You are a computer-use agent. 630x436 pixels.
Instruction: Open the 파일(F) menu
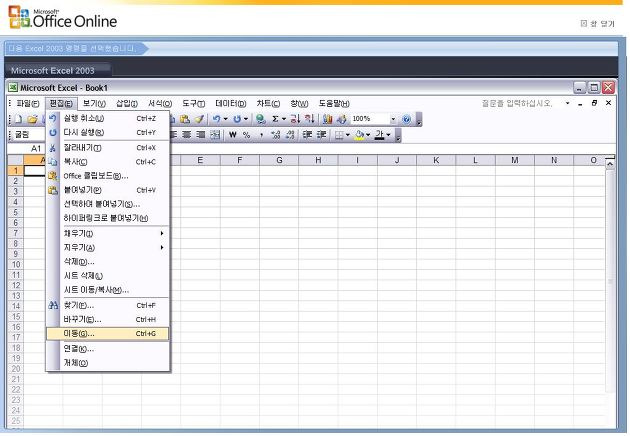[x=28, y=104]
